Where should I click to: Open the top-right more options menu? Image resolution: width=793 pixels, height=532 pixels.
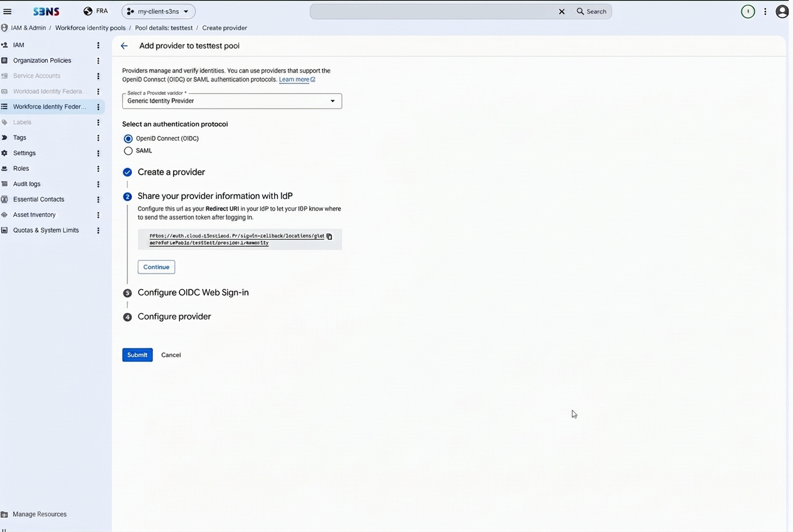[765, 11]
